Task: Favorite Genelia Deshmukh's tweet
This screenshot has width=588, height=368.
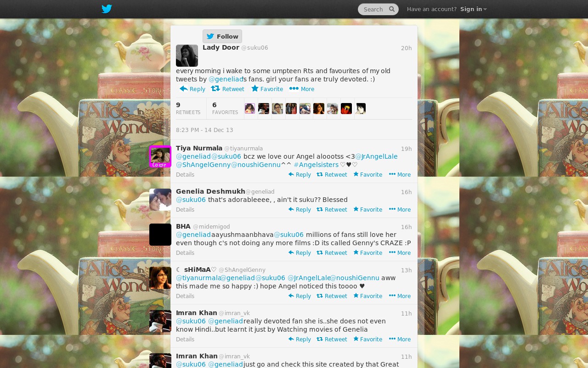Action: point(367,210)
